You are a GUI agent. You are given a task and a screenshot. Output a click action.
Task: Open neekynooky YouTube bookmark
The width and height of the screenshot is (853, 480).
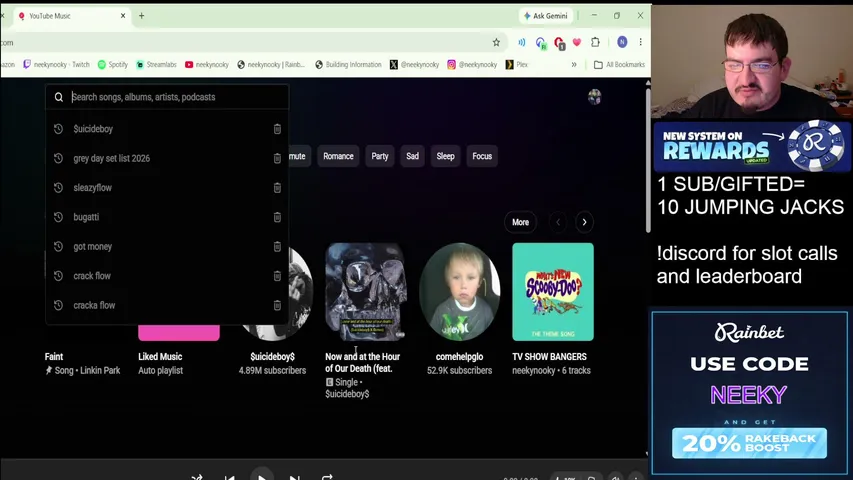[207, 64]
